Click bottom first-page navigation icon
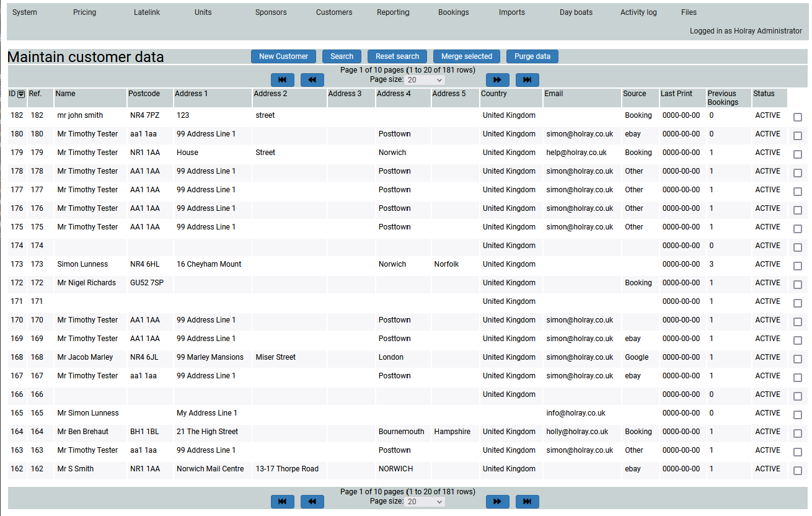Image resolution: width=812 pixels, height=516 pixels. (283, 502)
